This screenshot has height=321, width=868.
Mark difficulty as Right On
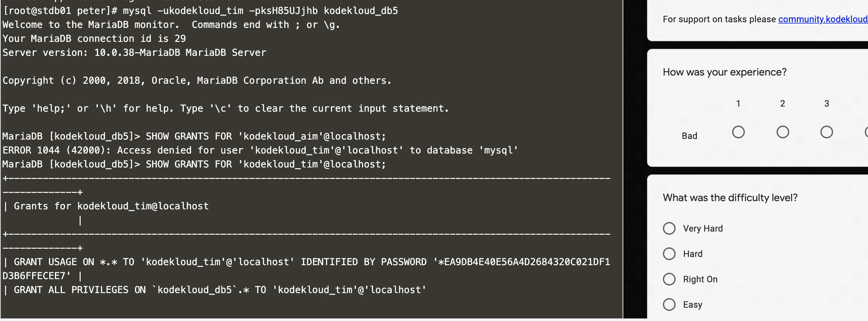pos(669,279)
